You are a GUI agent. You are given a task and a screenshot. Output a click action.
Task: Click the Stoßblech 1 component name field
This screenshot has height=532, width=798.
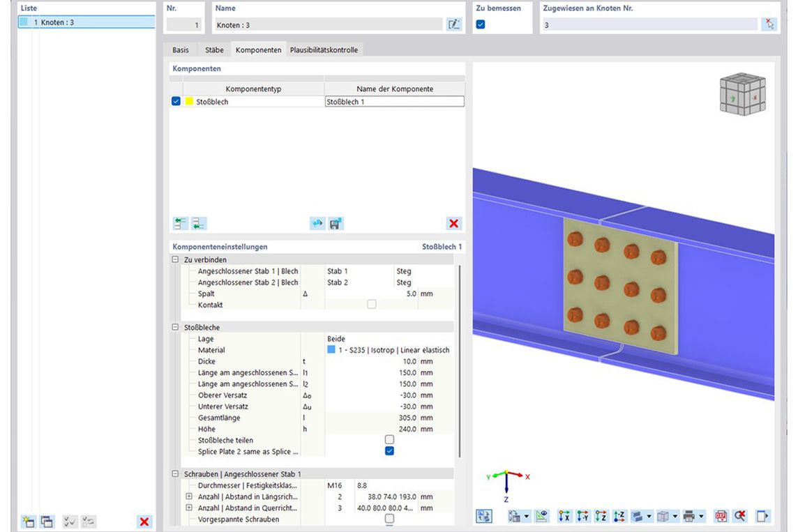point(394,102)
